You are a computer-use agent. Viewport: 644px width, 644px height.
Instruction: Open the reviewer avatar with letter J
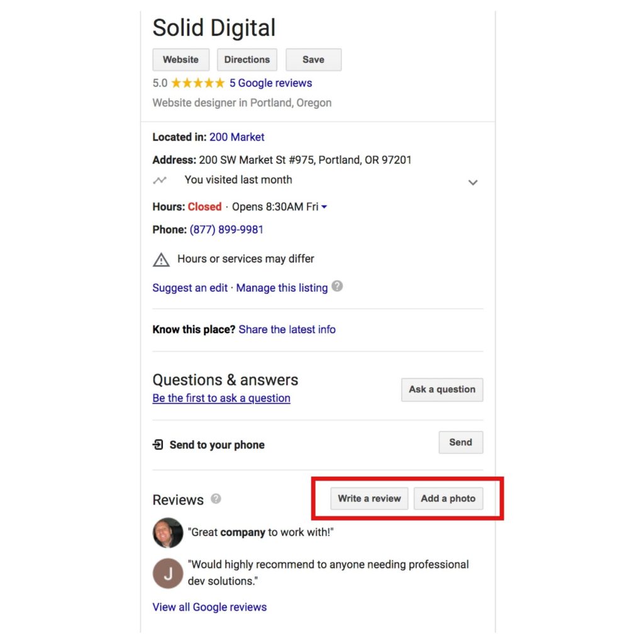tap(168, 574)
